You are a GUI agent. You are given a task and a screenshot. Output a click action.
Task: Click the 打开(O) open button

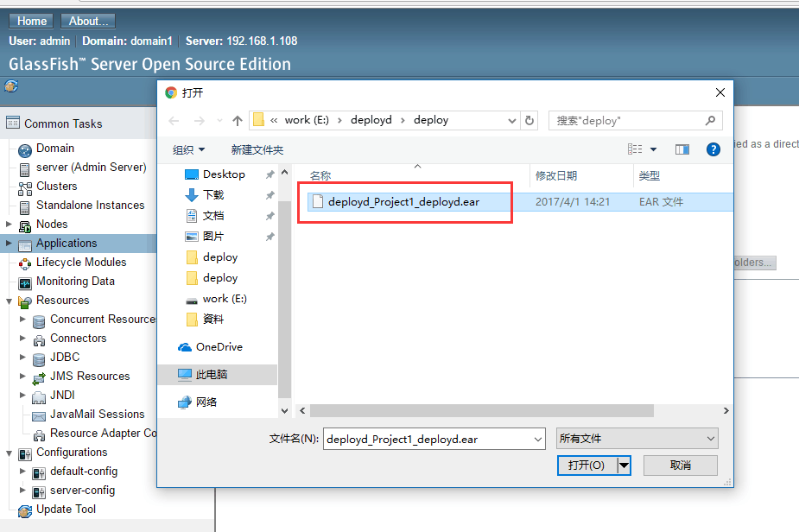pos(587,465)
